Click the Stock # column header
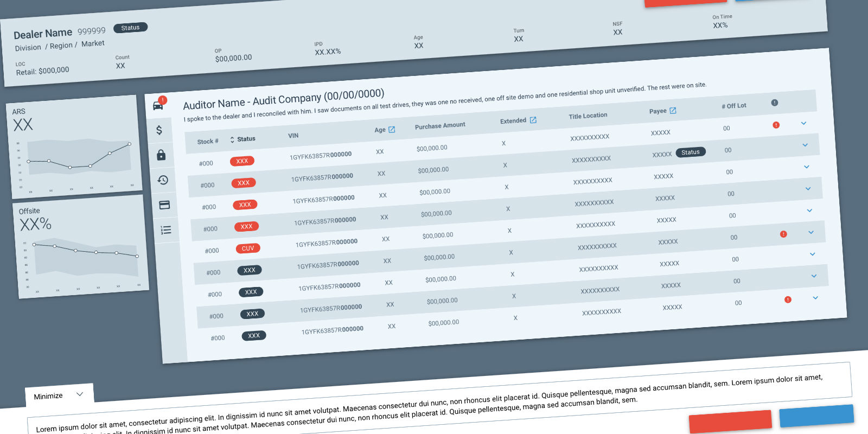 point(208,142)
